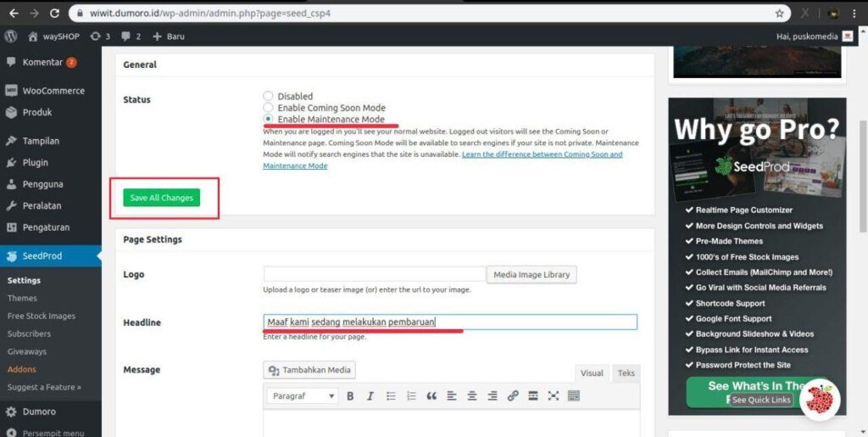This screenshot has height=437, width=868.
Task: Insert a link with the chain icon
Action: tap(513, 396)
